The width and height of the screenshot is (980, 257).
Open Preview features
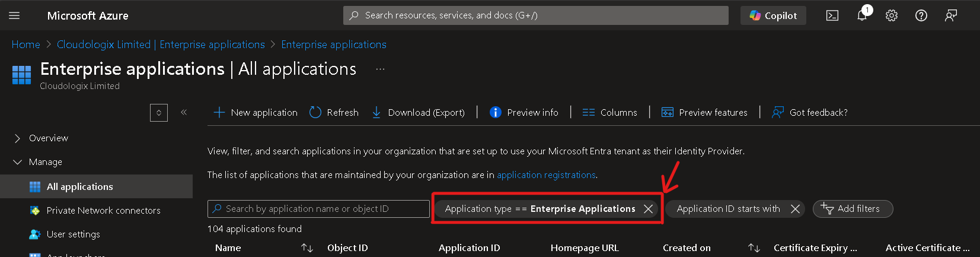pyautogui.click(x=704, y=112)
